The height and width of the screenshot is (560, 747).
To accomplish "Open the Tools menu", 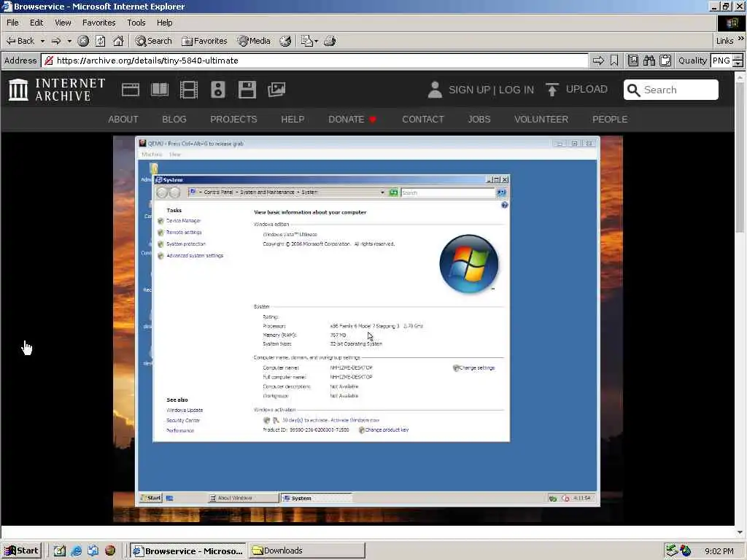I will [x=136, y=23].
